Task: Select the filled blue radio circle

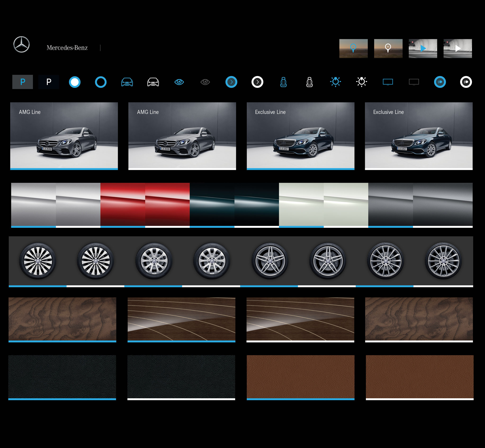Action: coord(75,82)
